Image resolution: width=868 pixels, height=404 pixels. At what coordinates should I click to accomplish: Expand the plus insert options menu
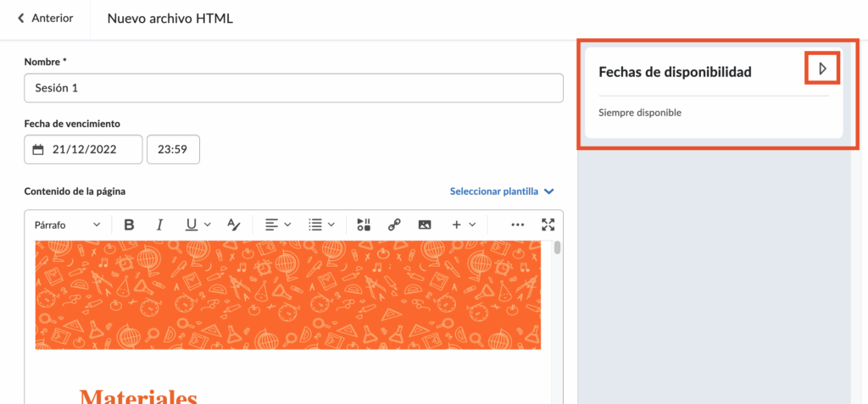(464, 224)
